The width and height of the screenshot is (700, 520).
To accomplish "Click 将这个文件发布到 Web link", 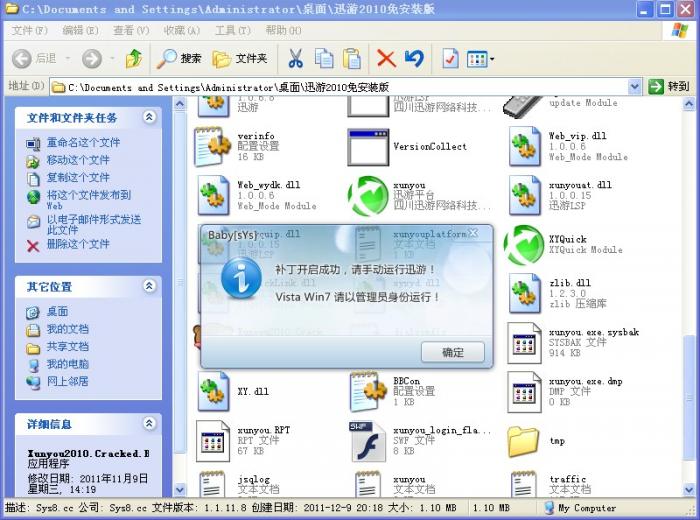I will click(89, 200).
